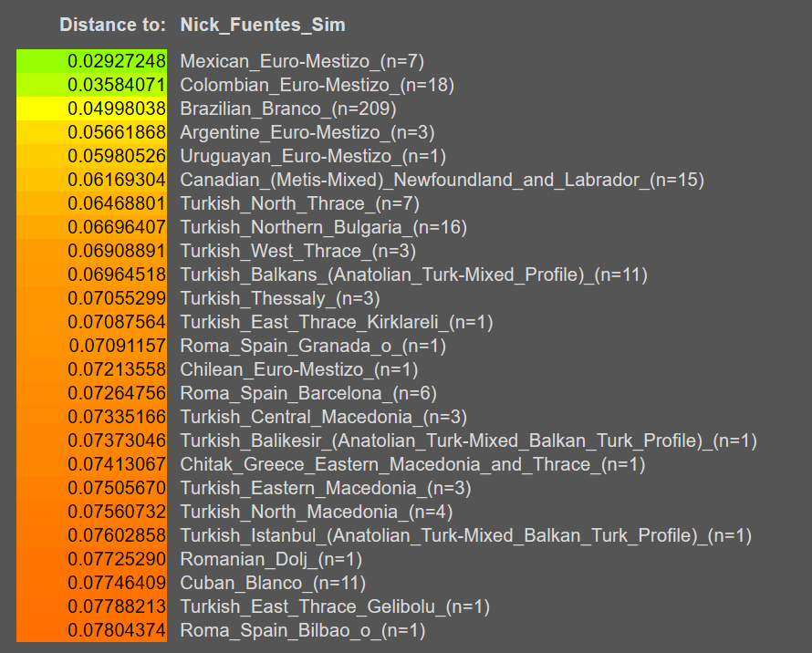812x653 pixels.
Task: Select the Roma_Spain_Bilbao_o last entry
Action: [x=302, y=630]
